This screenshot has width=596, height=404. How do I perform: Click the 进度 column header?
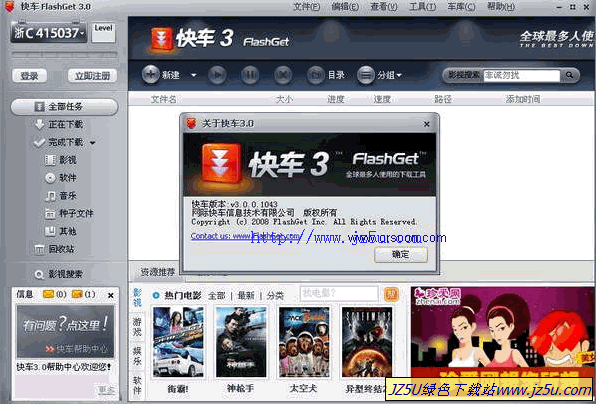[336, 99]
